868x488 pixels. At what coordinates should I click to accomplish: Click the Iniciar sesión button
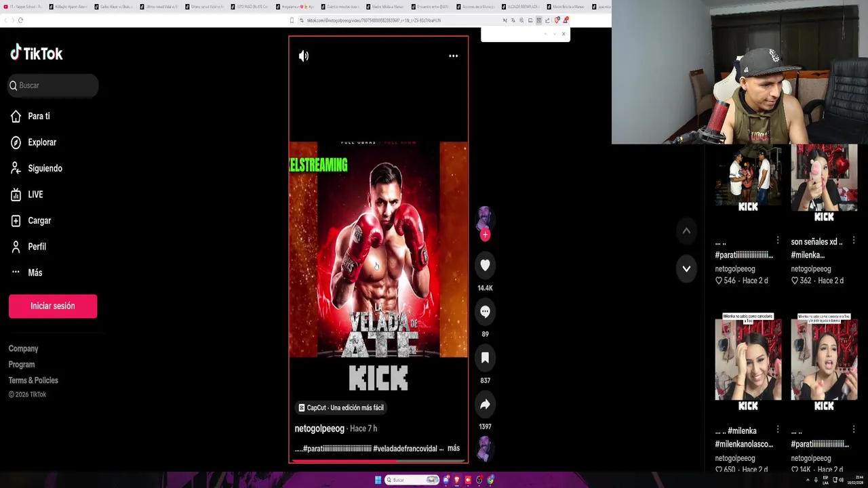53,306
